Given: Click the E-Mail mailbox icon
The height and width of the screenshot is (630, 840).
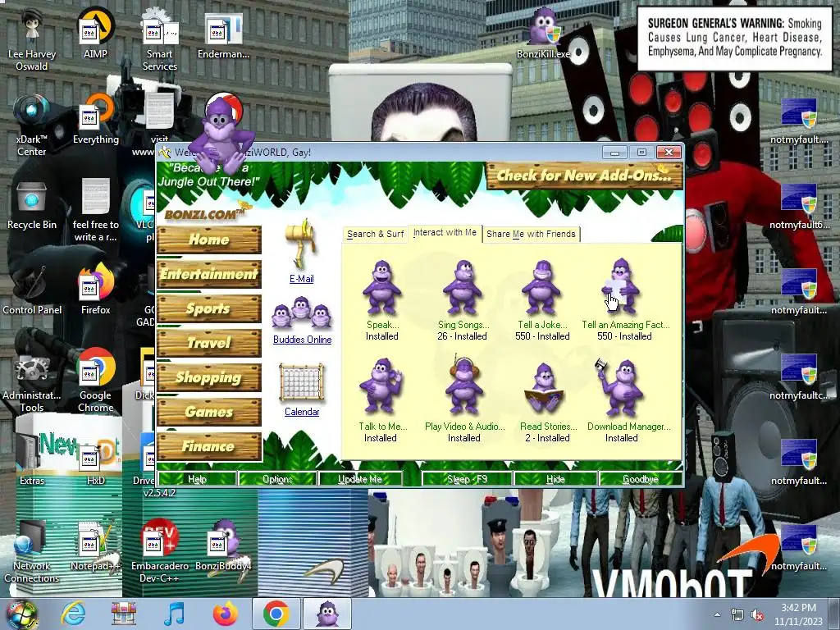Looking at the screenshot, I should click(300, 244).
